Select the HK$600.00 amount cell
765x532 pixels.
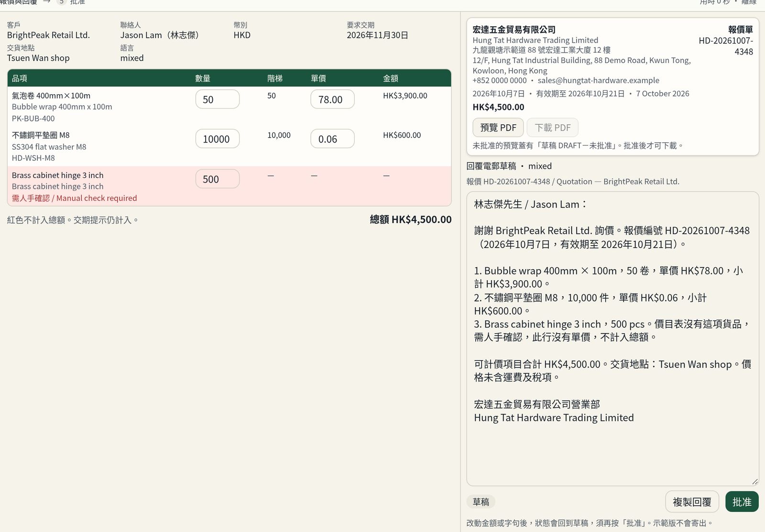click(402, 135)
